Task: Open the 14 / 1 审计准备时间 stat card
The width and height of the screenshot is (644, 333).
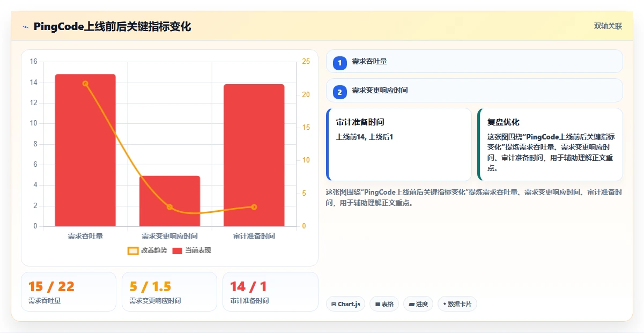Action: coord(270,292)
